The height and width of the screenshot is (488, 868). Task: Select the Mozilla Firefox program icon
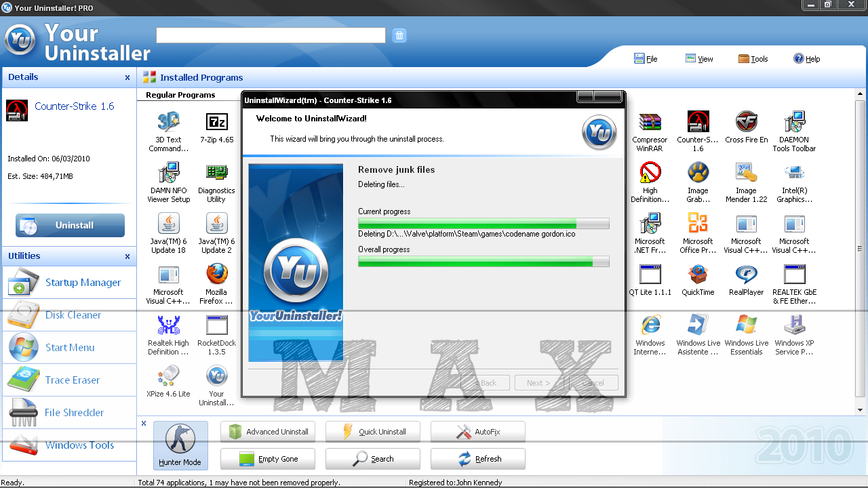pyautogui.click(x=216, y=274)
